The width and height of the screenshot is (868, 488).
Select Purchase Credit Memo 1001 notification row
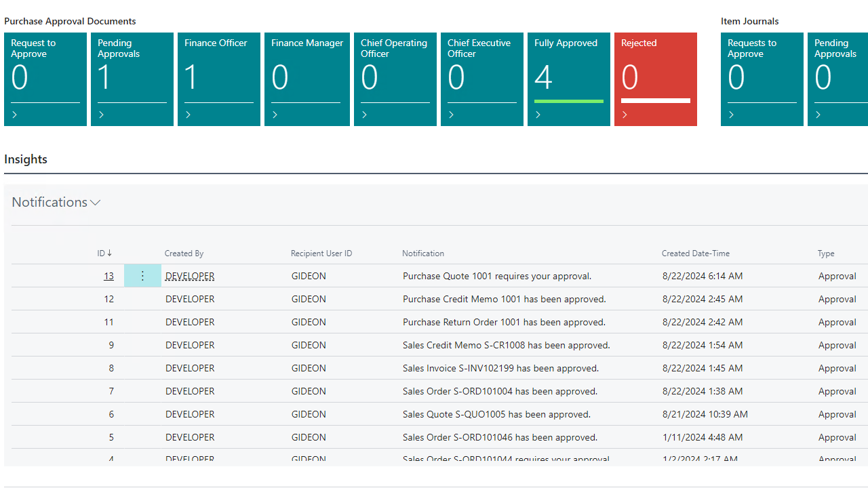[504, 299]
